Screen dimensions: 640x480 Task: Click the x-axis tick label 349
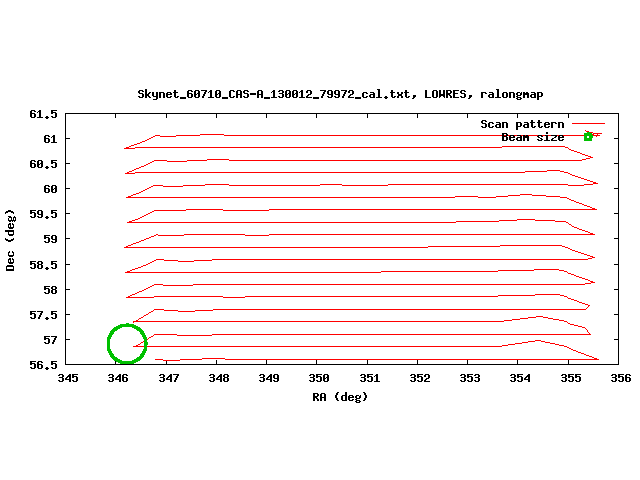(x=269, y=378)
